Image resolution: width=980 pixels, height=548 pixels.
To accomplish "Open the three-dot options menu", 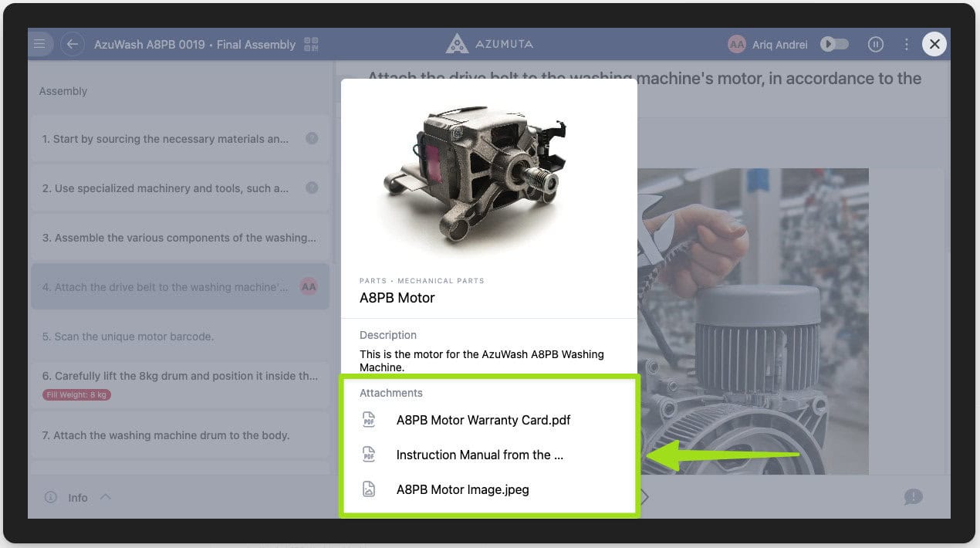I will [906, 44].
